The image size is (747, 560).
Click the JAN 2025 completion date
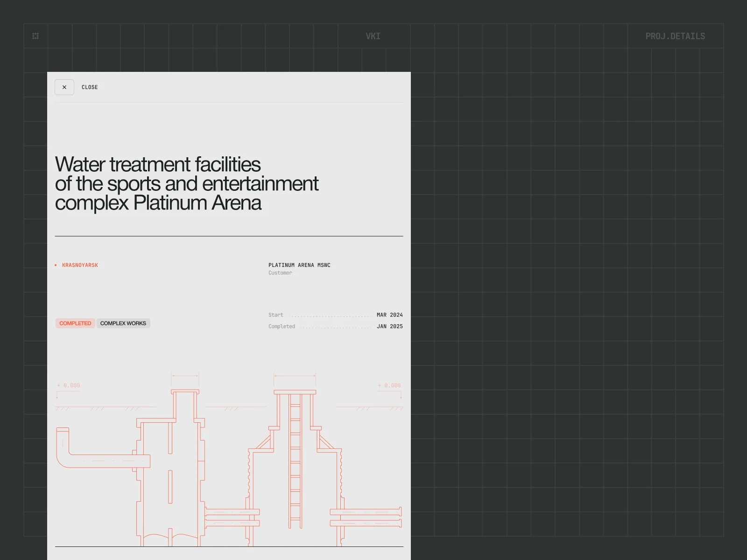[x=389, y=327]
